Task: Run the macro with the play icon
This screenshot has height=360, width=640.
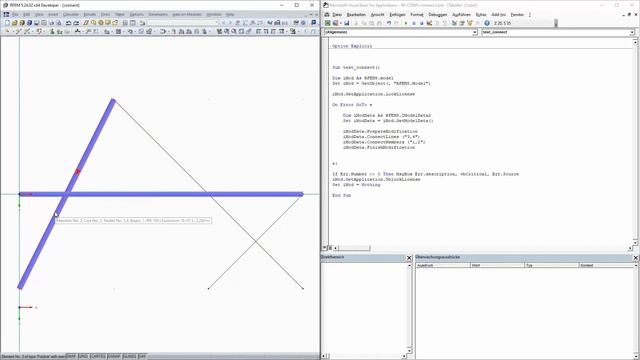Action: pyautogui.click(x=406, y=23)
